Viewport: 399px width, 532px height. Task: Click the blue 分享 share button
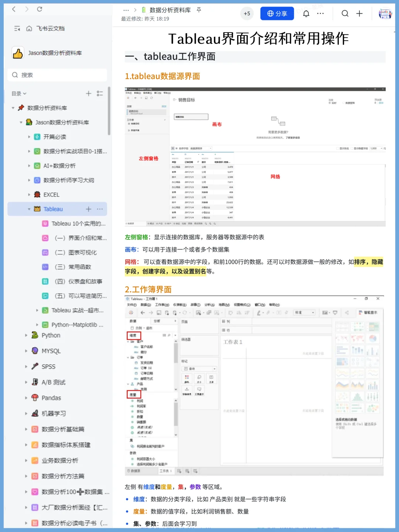[277, 14]
